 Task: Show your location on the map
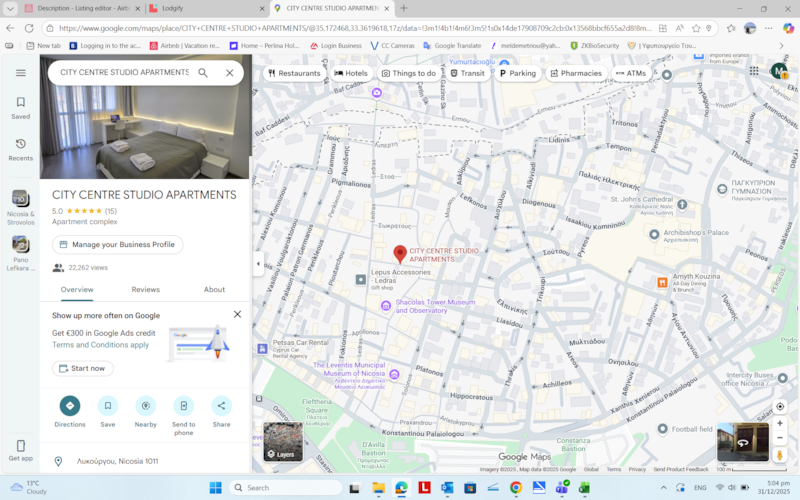780,407
